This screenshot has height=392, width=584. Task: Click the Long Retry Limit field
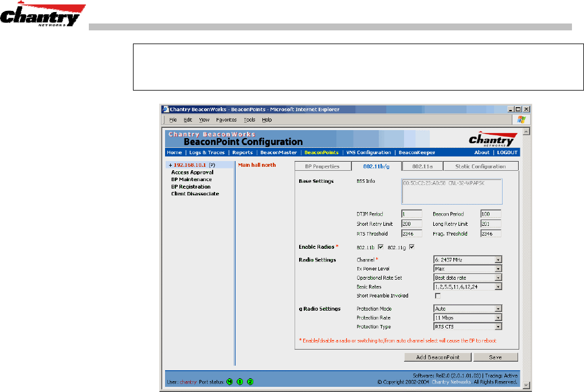click(x=491, y=224)
